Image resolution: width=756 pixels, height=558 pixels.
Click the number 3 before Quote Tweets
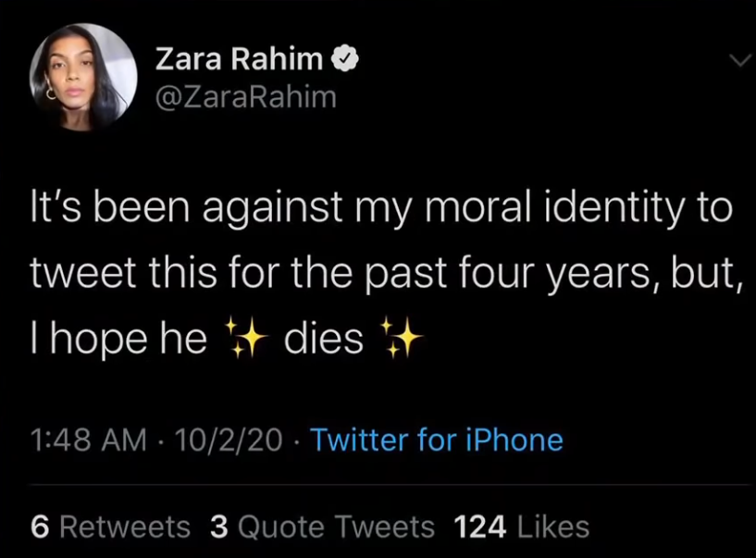(x=219, y=527)
